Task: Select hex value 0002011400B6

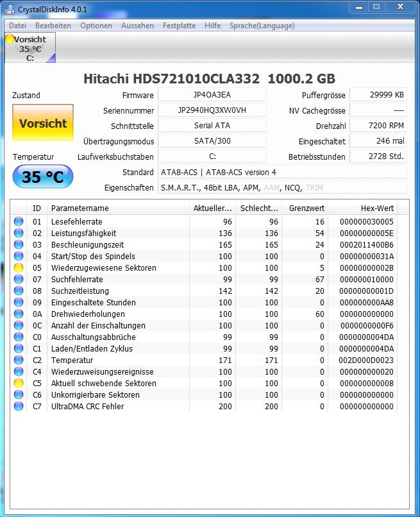Action: click(367, 244)
